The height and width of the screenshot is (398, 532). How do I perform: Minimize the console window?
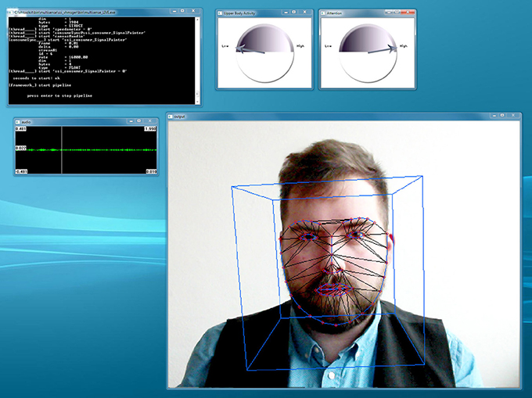click(x=174, y=11)
